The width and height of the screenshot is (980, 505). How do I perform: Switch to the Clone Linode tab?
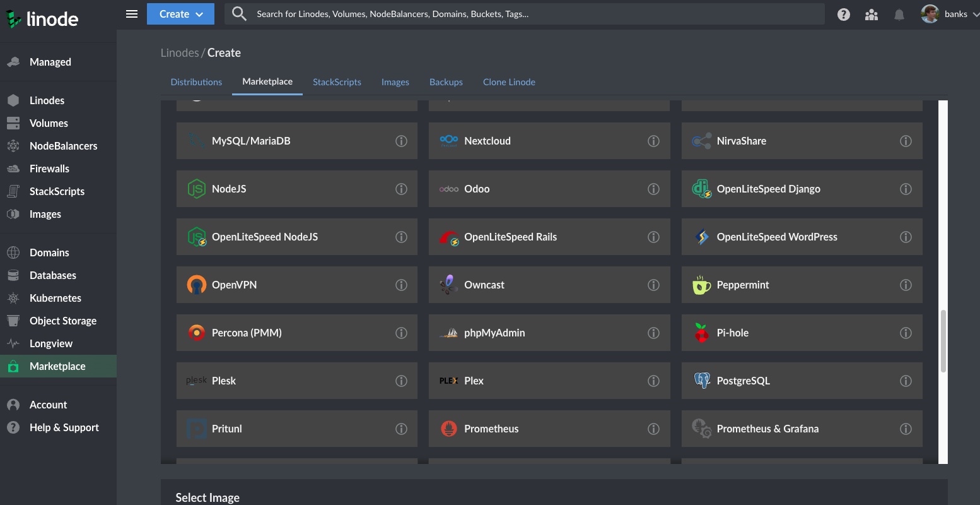click(x=509, y=82)
